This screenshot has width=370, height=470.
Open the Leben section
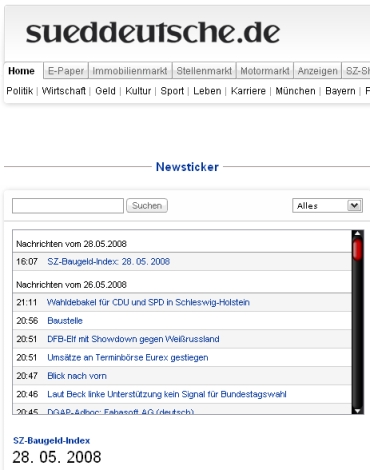[207, 91]
